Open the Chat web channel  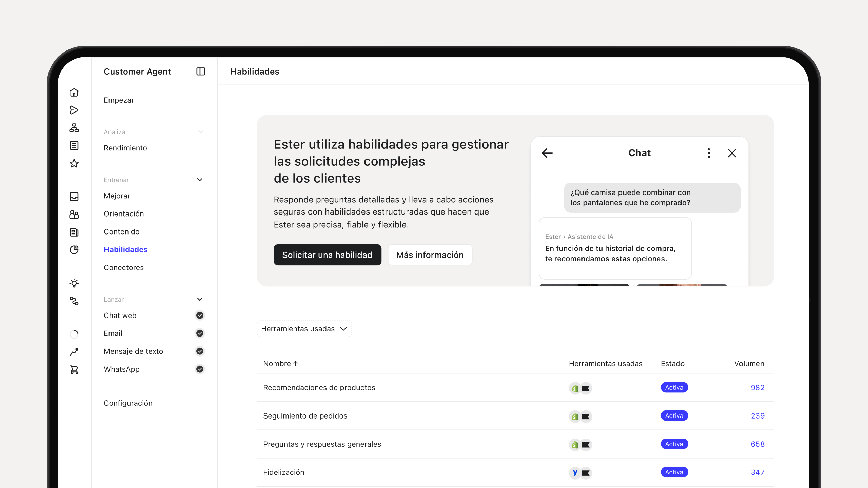pyautogui.click(x=120, y=316)
